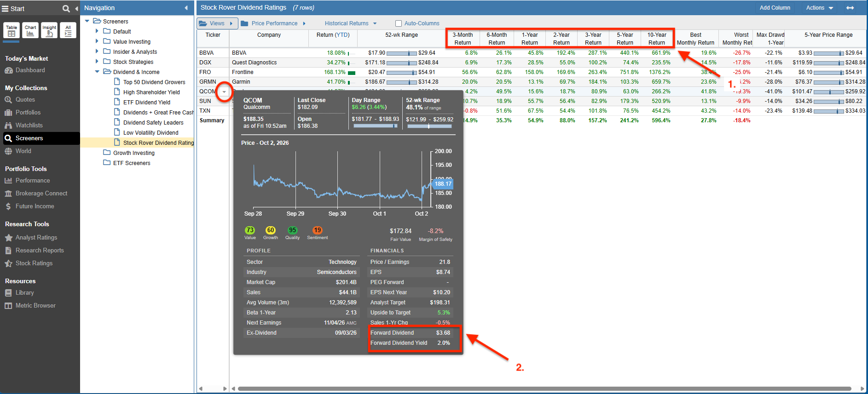
Task: Open Stock Ratings research tool
Action: point(29,263)
